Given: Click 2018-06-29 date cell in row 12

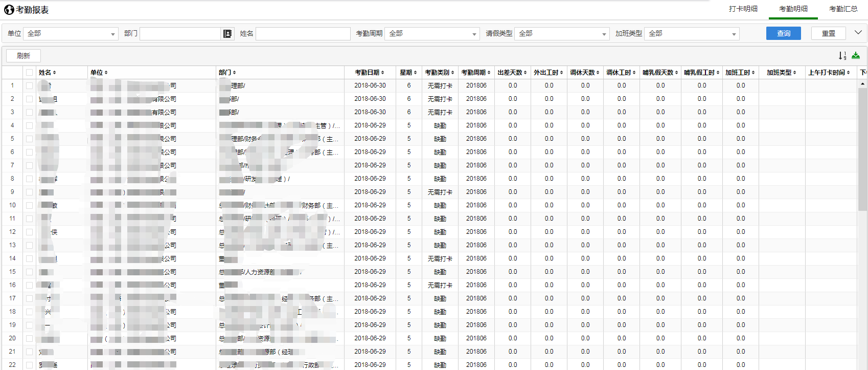Looking at the screenshot, I should pos(370,232).
